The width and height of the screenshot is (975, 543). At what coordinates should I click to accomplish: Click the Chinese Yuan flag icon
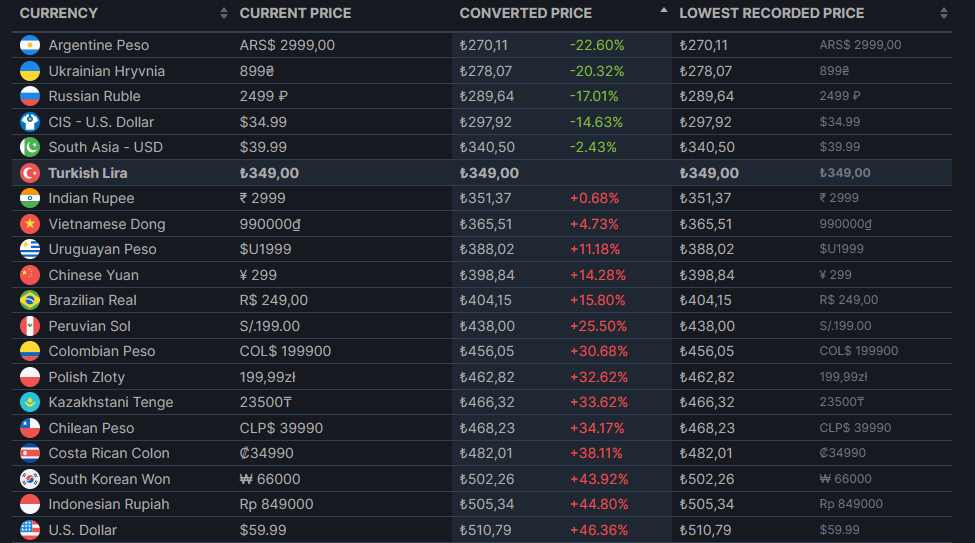pyautogui.click(x=30, y=275)
